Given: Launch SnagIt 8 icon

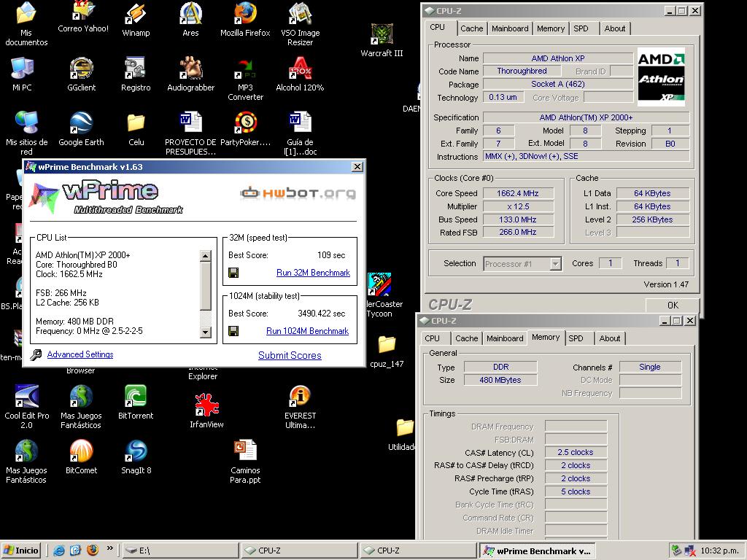Looking at the screenshot, I should 136,457.
